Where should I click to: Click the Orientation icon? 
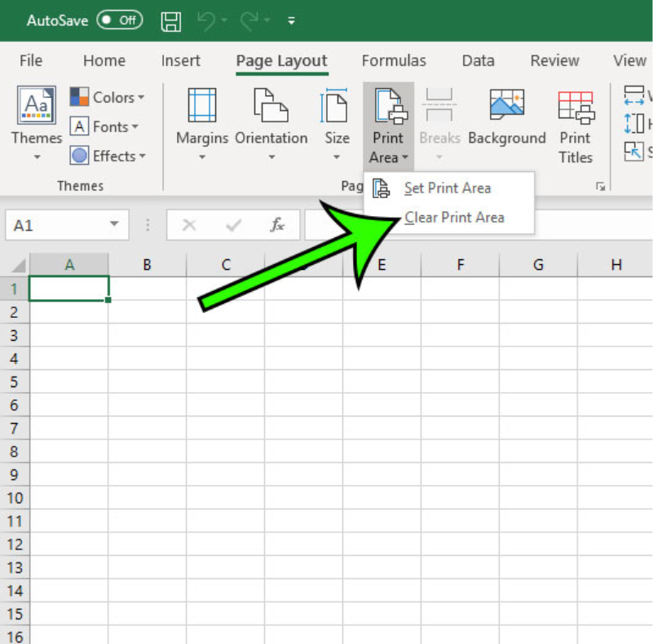271,105
